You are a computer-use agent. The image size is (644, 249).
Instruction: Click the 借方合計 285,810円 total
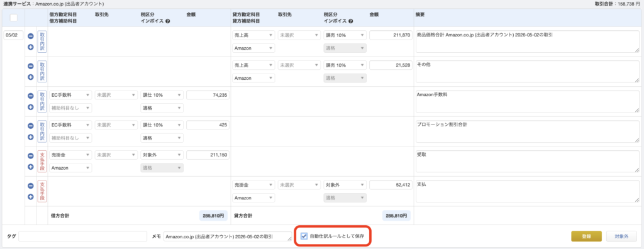[214, 215]
